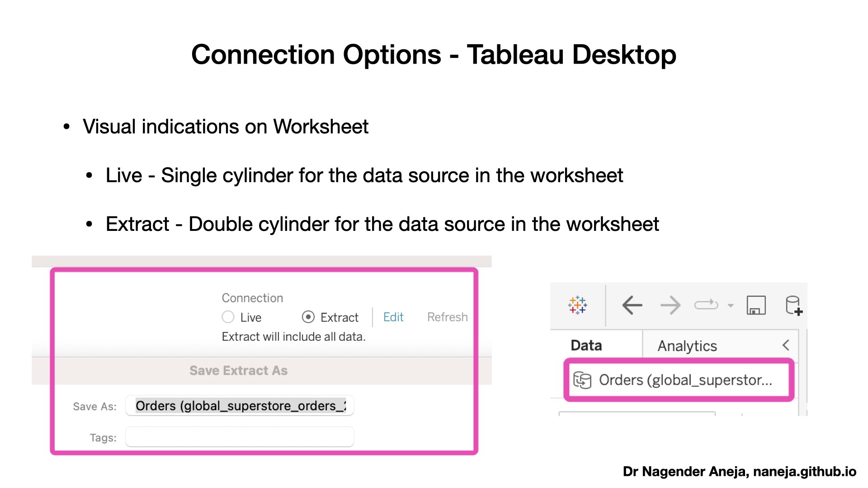
Task: Select the Live connection radio button
Action: (228, 317)
